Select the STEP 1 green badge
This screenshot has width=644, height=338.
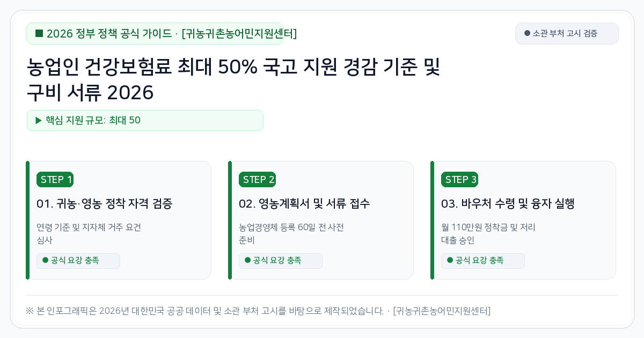(x=55, y=180)
